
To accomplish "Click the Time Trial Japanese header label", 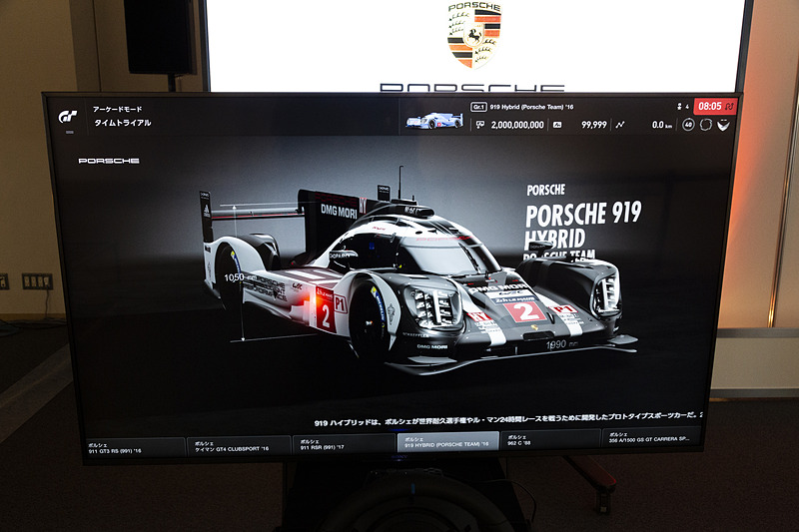I will click(x=122, y=123).
